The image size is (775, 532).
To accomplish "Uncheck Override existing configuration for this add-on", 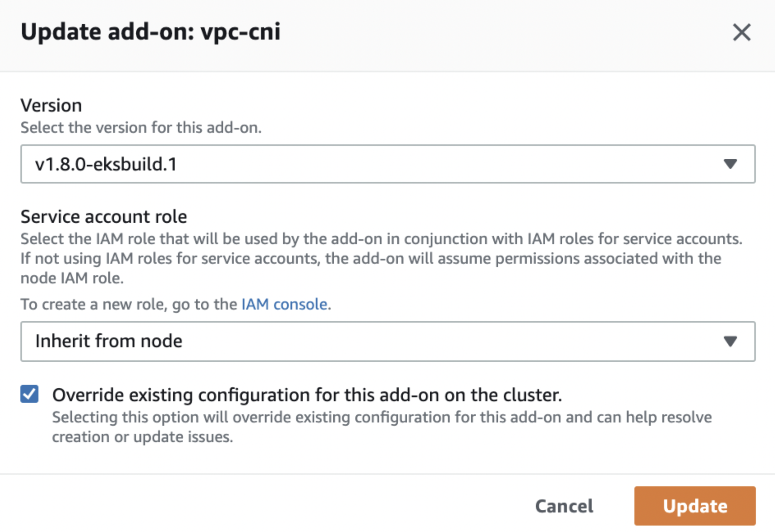I will click(x=29, y=395).
